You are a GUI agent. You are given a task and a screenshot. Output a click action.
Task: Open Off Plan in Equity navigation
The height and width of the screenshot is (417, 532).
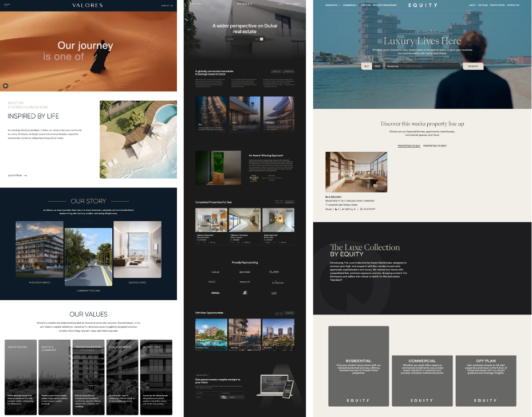click(x=366, y=5)
